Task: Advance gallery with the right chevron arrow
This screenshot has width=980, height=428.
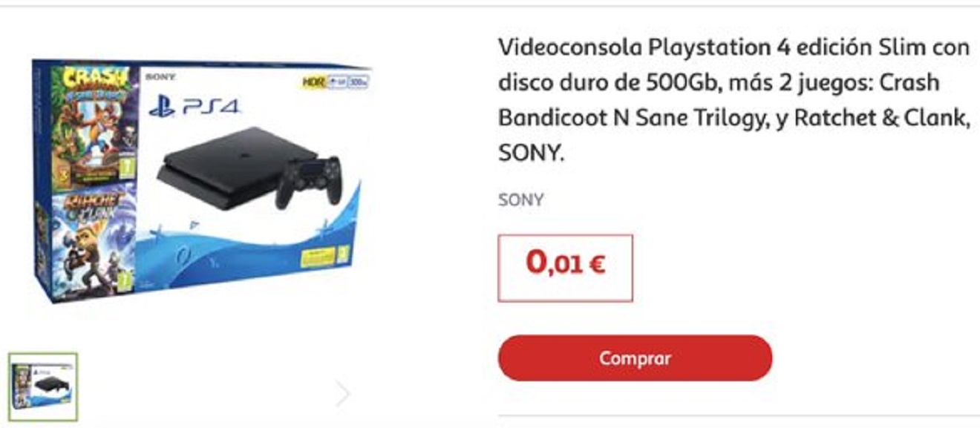Action: click(342, 393)
